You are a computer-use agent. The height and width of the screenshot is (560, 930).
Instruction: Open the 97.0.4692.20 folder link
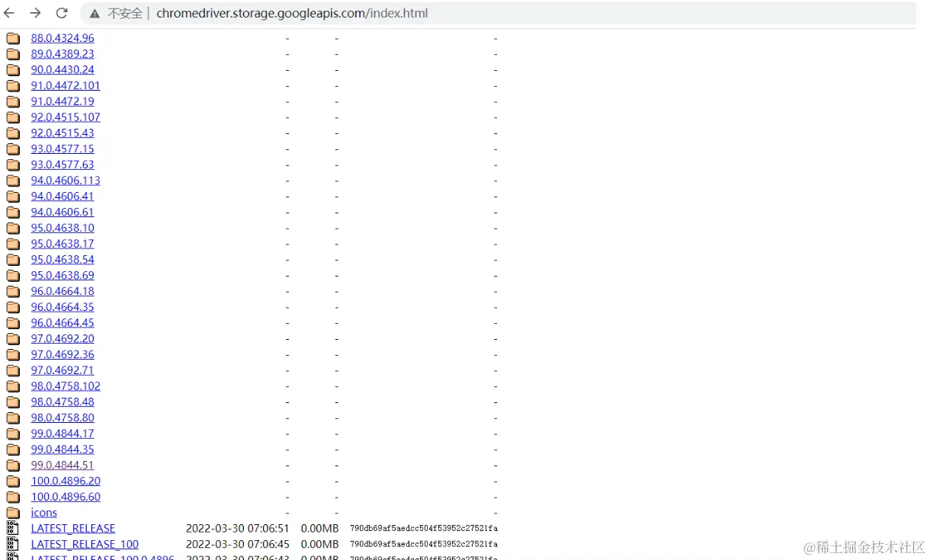click(x=63, y=338)
